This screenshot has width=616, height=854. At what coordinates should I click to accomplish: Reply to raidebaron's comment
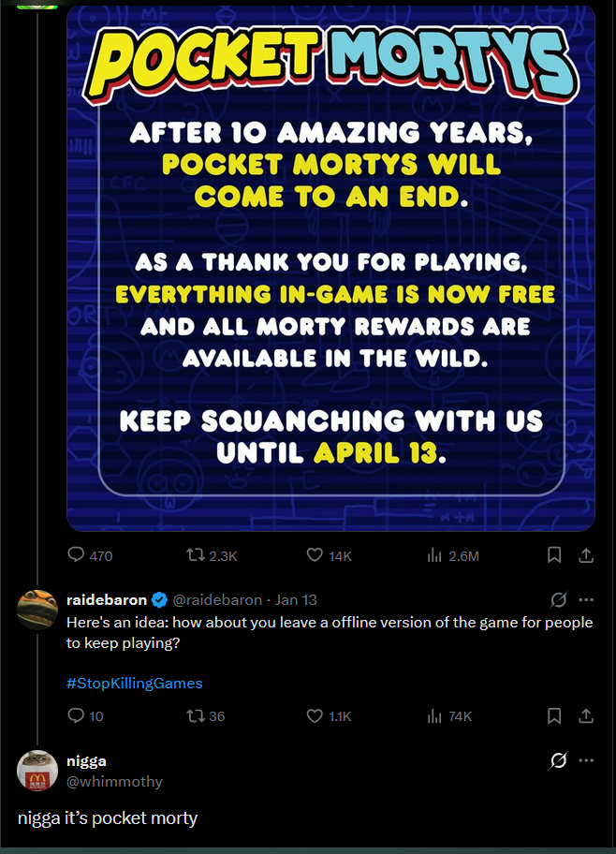coord(77,715)
